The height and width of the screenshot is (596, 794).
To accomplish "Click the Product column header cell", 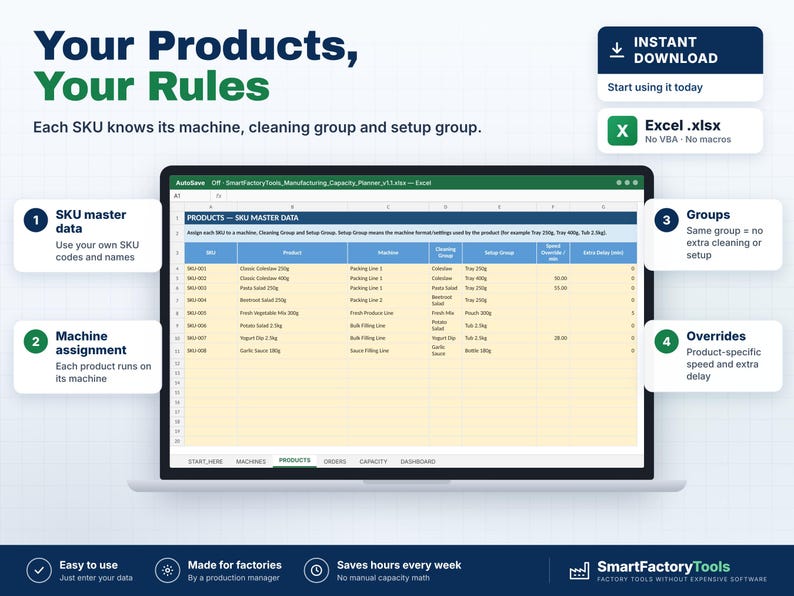I will coord(292,253).
